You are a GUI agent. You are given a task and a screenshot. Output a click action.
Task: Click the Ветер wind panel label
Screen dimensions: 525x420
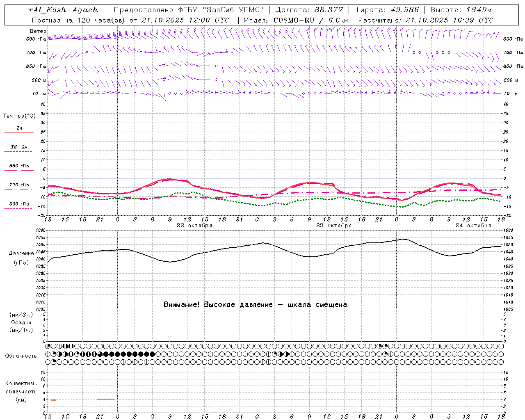tap(38, 31)
